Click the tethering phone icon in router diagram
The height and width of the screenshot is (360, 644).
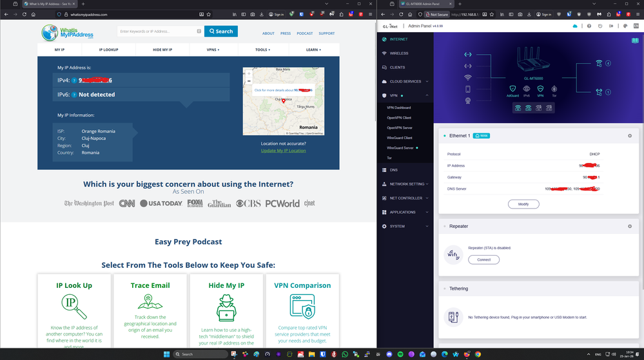point(468,89)
